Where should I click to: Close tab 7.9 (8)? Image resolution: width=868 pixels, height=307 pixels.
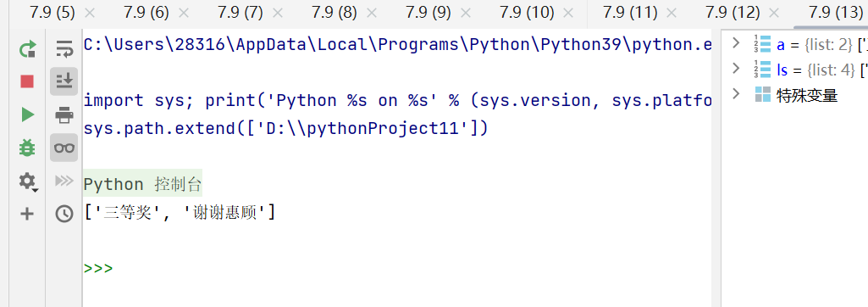tap(372, 13)
